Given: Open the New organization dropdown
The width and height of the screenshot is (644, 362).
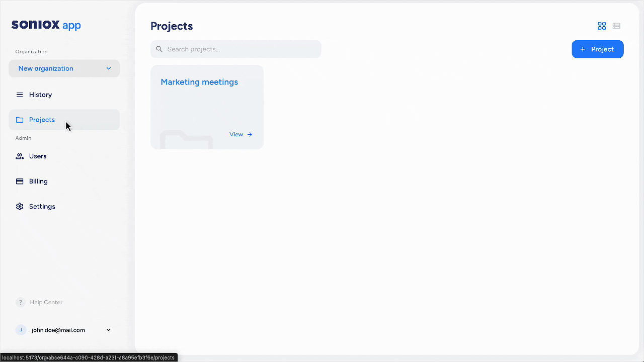Looking at the screenshot, I should [x=64, y=68].
